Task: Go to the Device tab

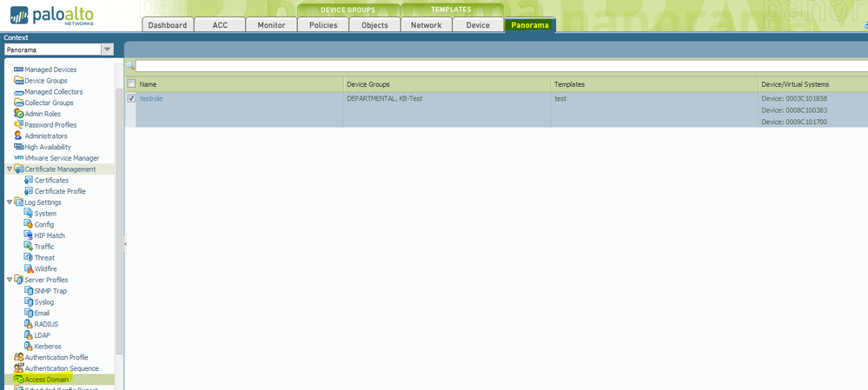Action: (478, 25)
